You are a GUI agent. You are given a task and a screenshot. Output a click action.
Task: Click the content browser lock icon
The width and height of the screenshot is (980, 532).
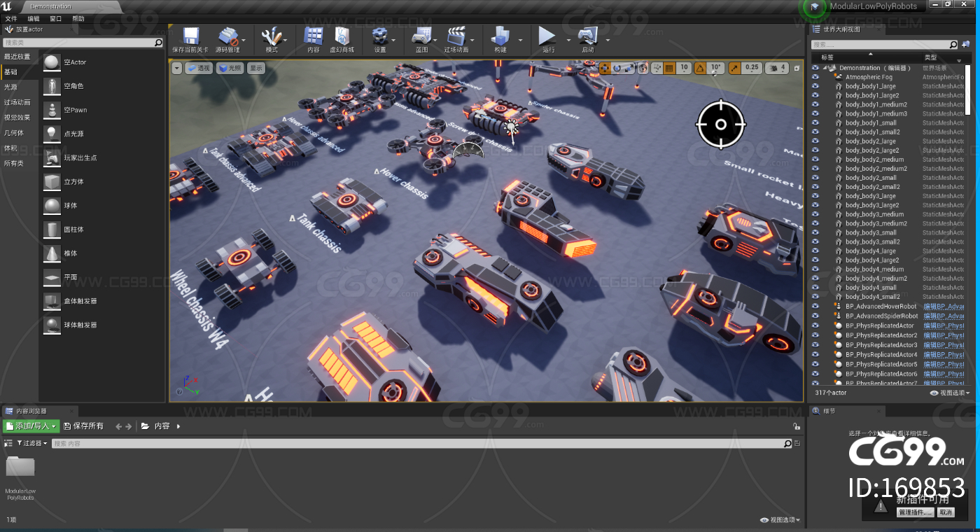coord(796,426)
